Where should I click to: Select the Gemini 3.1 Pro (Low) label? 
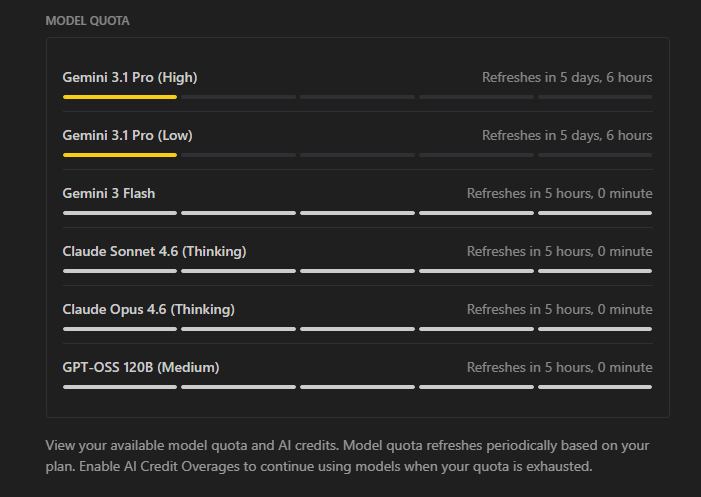[x=127, y=135]
